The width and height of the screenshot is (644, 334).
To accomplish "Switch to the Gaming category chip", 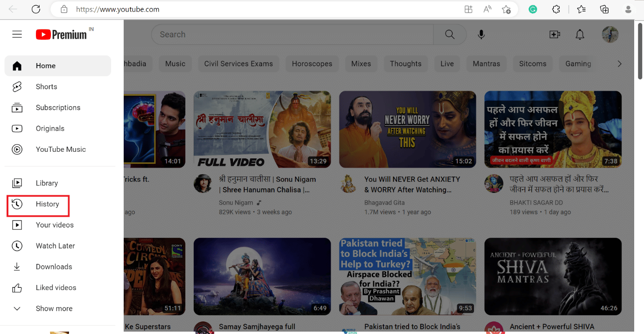I will point(577,64).
